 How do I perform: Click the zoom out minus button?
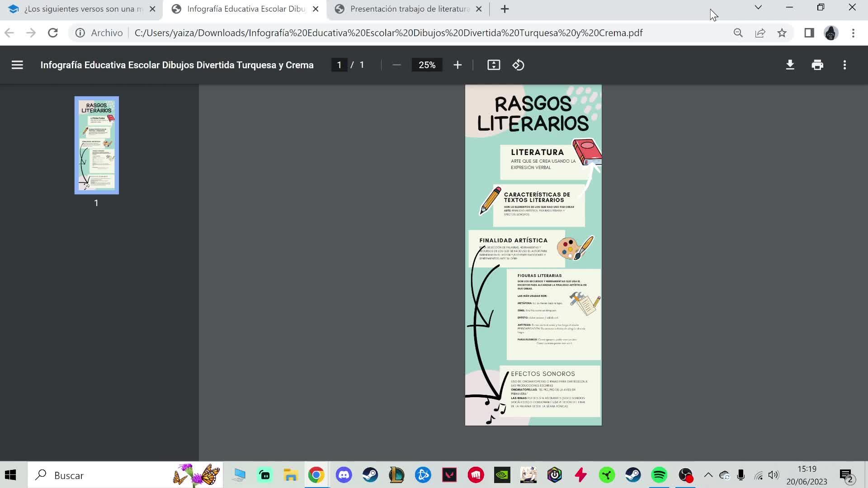point(396,65)
